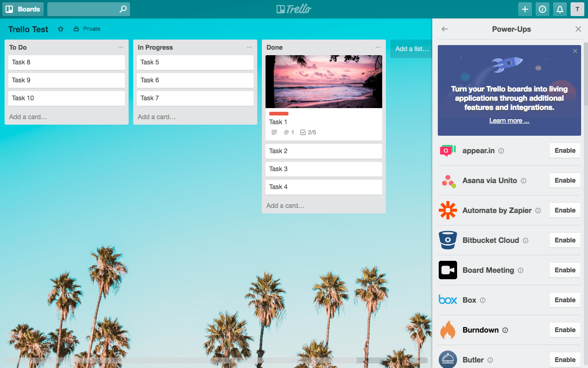Enable Automate by Zapier Power-Up
The height and width of the screenshot is (368, 588).
click(565, 210)
